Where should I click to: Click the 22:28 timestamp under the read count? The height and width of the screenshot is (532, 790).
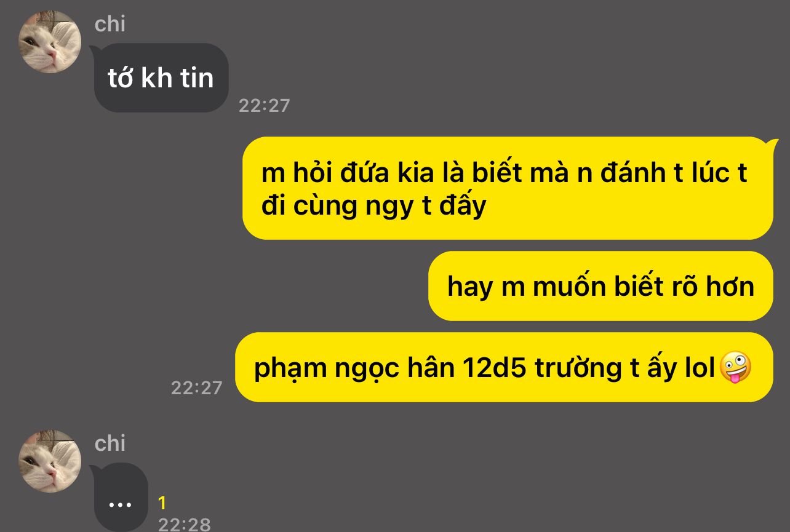pos(184,525)
